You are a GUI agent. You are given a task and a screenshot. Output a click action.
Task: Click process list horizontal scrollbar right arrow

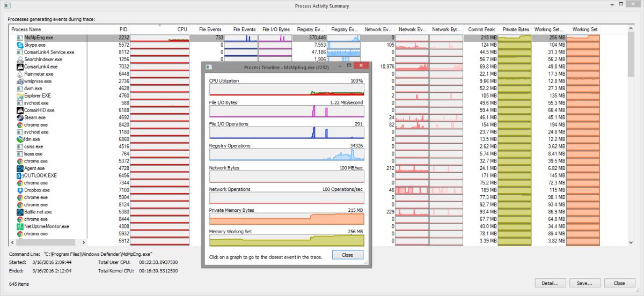click(83, 242)
